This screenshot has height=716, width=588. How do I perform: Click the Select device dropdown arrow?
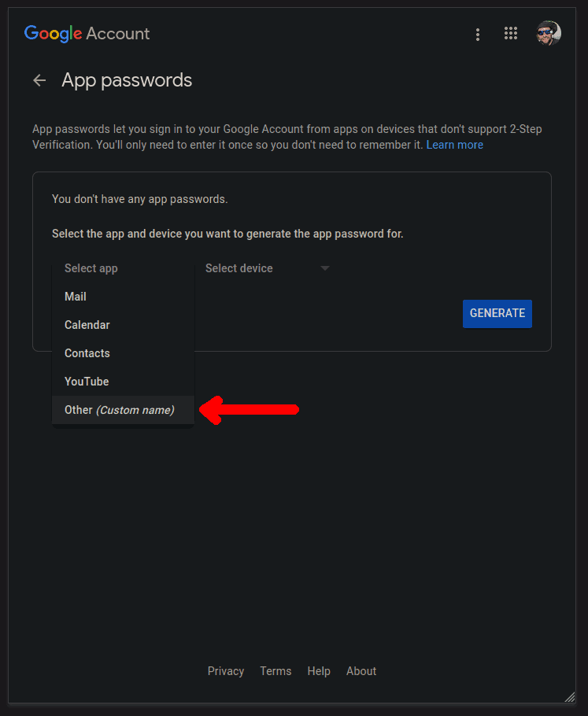pyautogui.click(x=325, y=268)
